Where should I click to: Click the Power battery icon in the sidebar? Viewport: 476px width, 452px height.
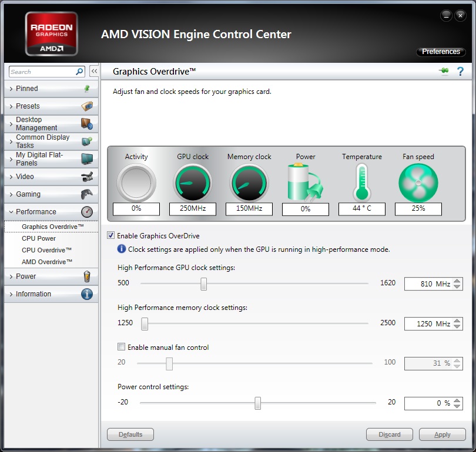coord(87,276)
